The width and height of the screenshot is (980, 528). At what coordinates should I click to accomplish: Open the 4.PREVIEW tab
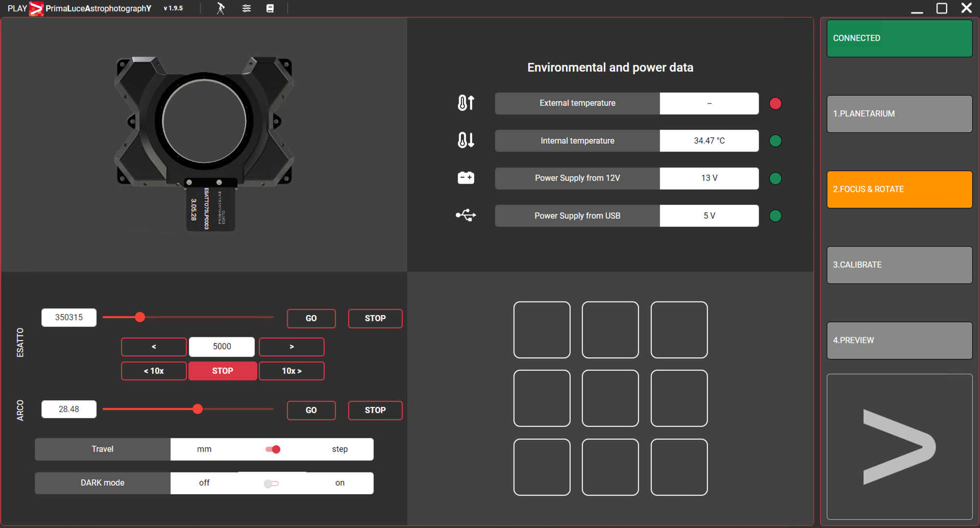(x=899, y=340)
